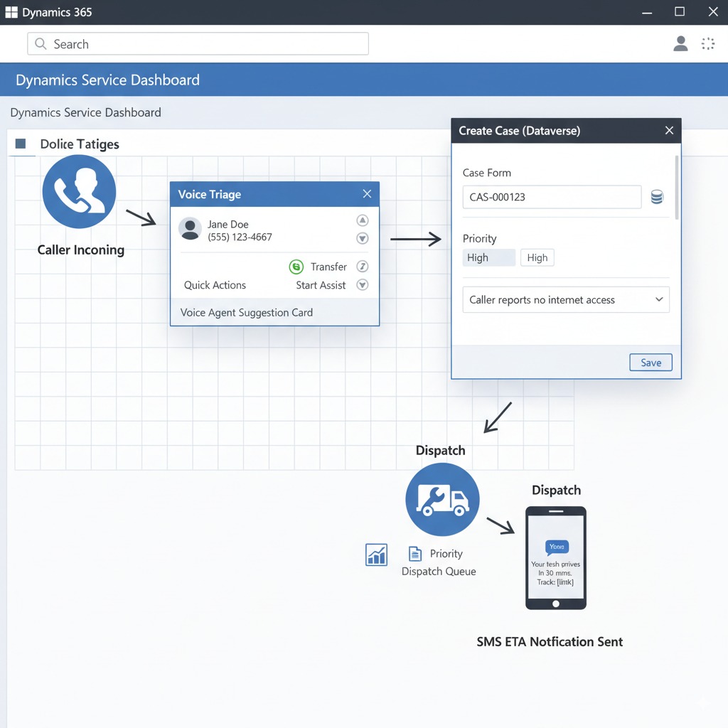Open the dotted app launcher icon

pyautogui.click(x=707, y=43)
